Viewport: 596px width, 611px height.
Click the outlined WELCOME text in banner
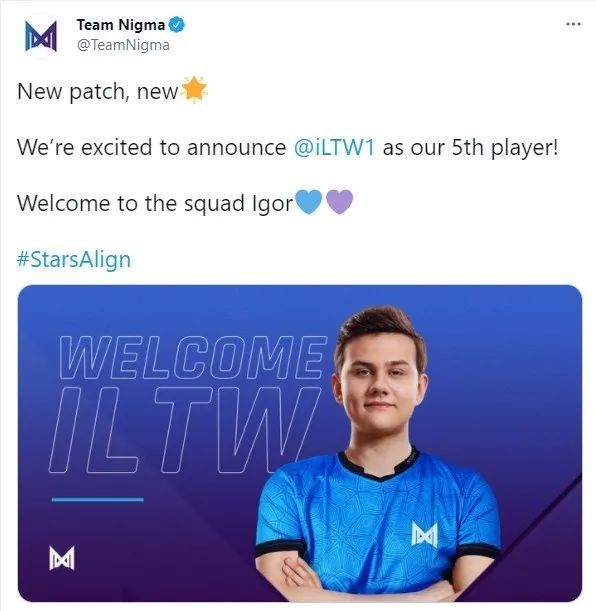pyautogui.click(x=192, y=357)
